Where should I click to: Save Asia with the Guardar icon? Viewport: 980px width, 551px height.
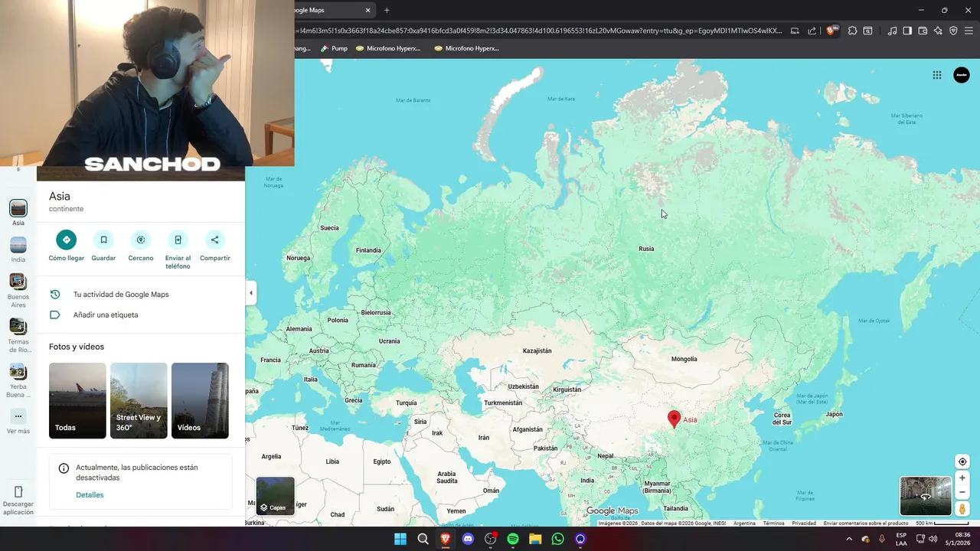103,240
